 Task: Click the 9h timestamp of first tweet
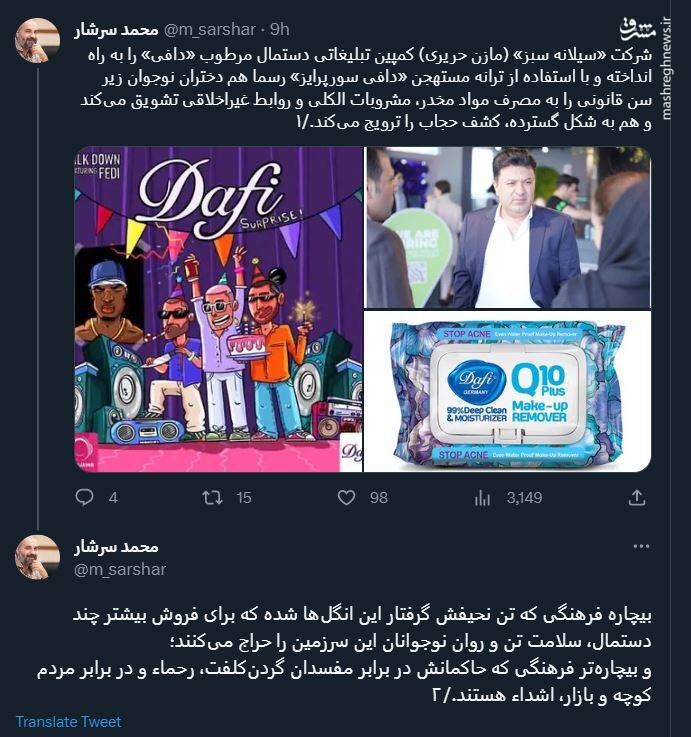click(x=280, y=30)
